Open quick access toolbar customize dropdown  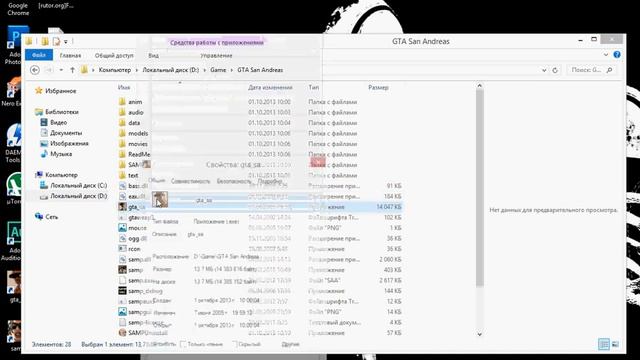coord(66,42)
